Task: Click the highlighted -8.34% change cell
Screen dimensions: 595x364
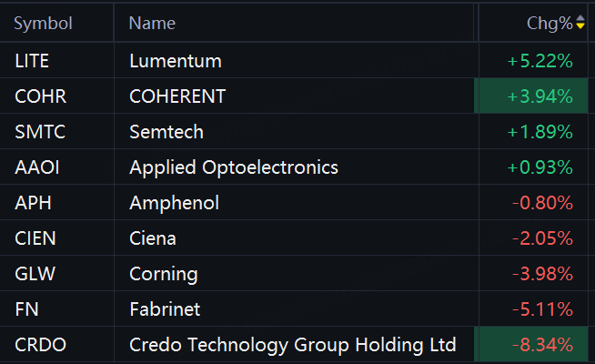Action: pos(531,344)
